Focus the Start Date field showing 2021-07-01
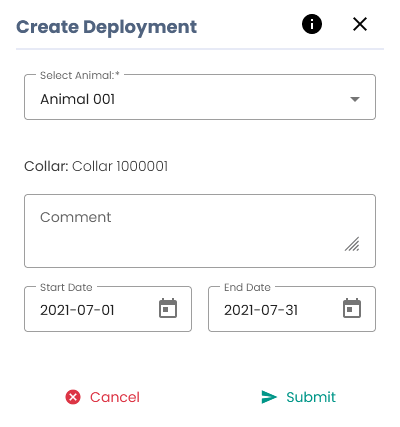Screen dimensions: 400x427 pyautogui.click(x=108, y=309)
